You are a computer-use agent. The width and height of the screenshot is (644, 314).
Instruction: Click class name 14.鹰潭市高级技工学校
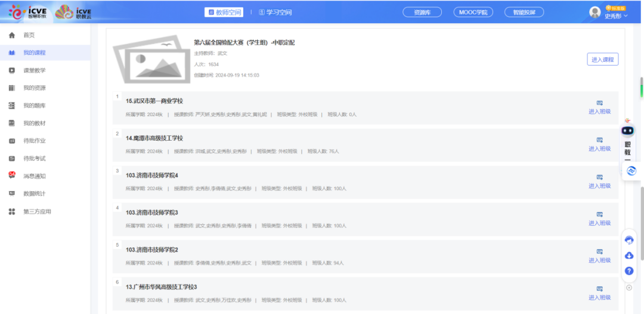tap(154, 138)
